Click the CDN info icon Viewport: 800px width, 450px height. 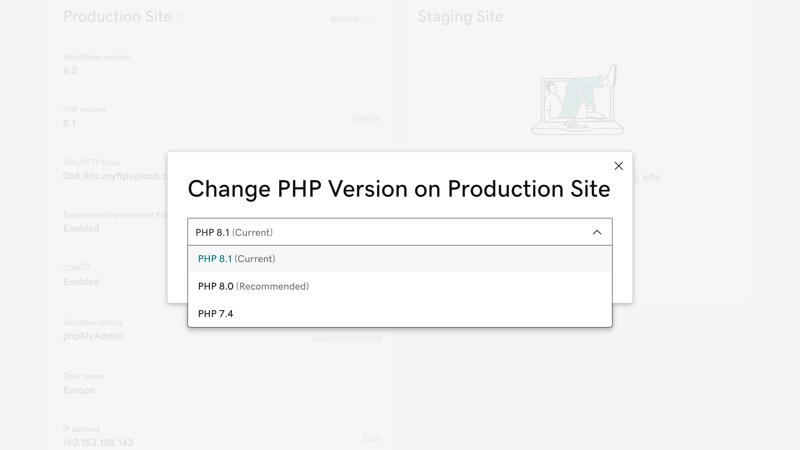tap(85, 266)
